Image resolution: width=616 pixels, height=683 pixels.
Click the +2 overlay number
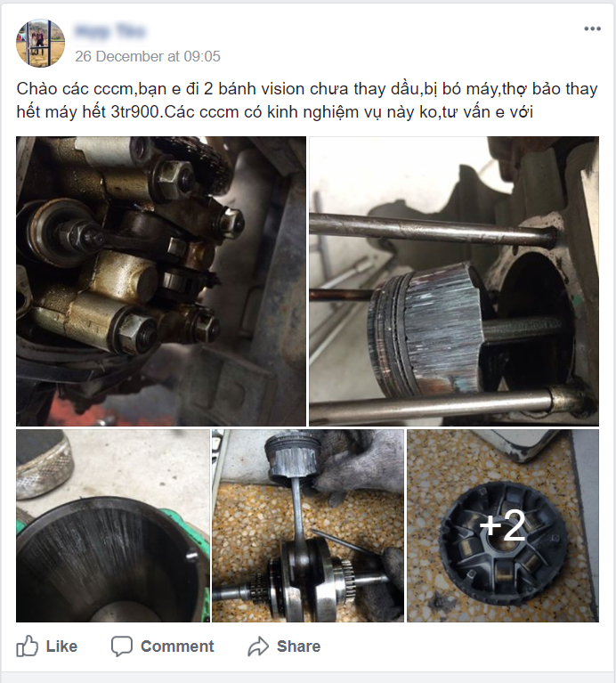tap(502, 525)
